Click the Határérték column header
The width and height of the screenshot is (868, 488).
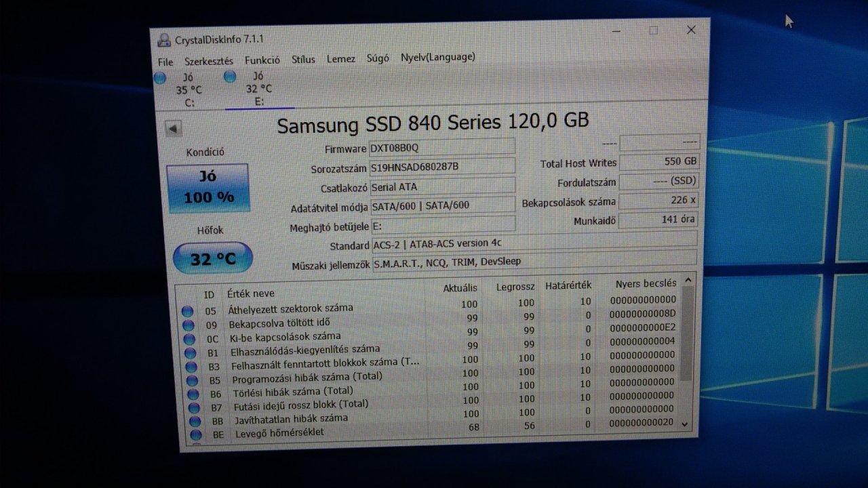568,285
